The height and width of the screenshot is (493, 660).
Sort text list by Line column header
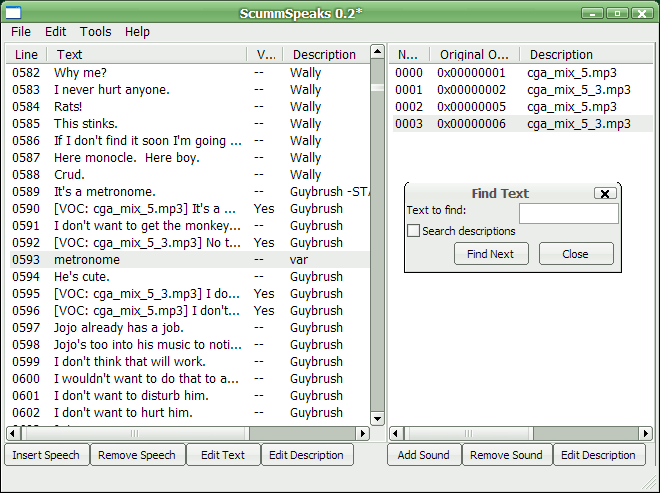pos(27,55)
